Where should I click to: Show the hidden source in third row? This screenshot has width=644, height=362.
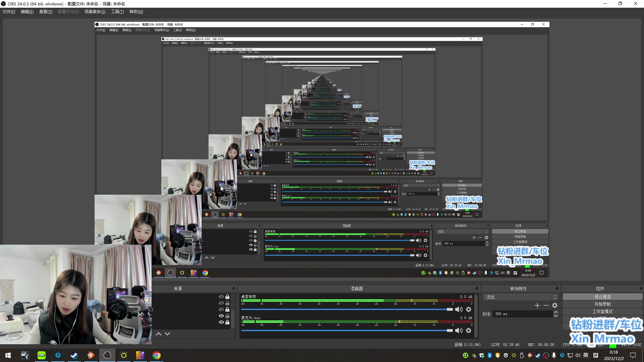click(x=221, y=309)
